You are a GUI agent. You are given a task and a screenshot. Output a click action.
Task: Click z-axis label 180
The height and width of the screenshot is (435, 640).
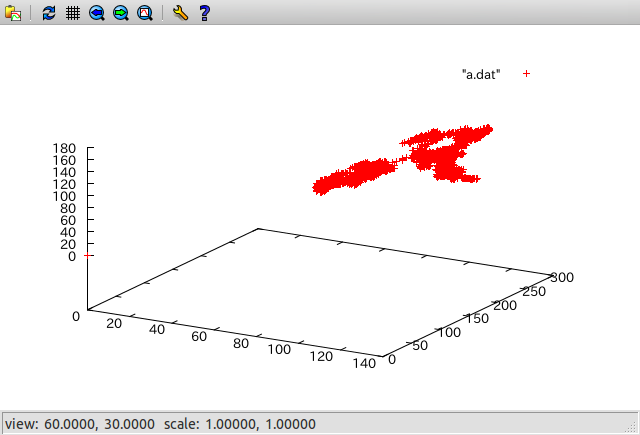pos(64,148)
